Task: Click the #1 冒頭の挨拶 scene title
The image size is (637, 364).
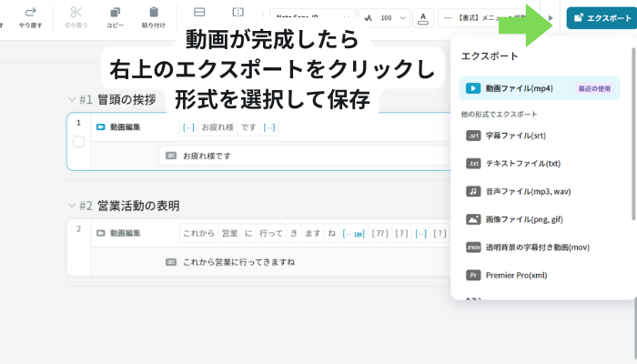Action: coord(117,99)
